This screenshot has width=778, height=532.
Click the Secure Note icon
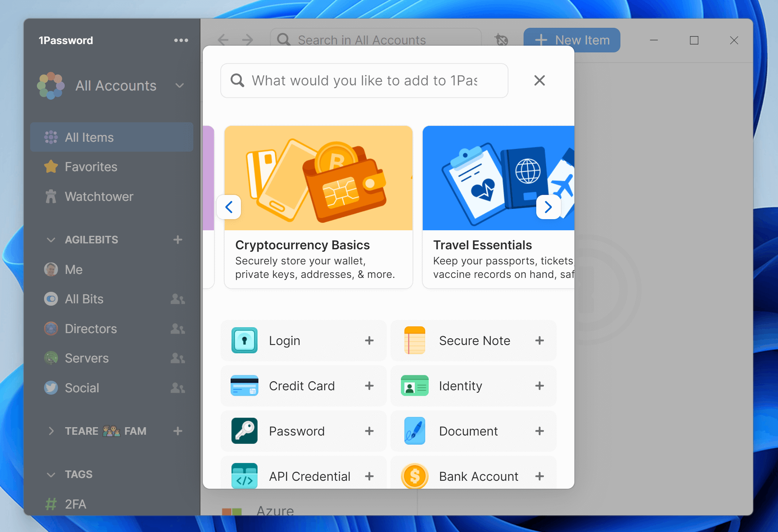tap(414, 340)
